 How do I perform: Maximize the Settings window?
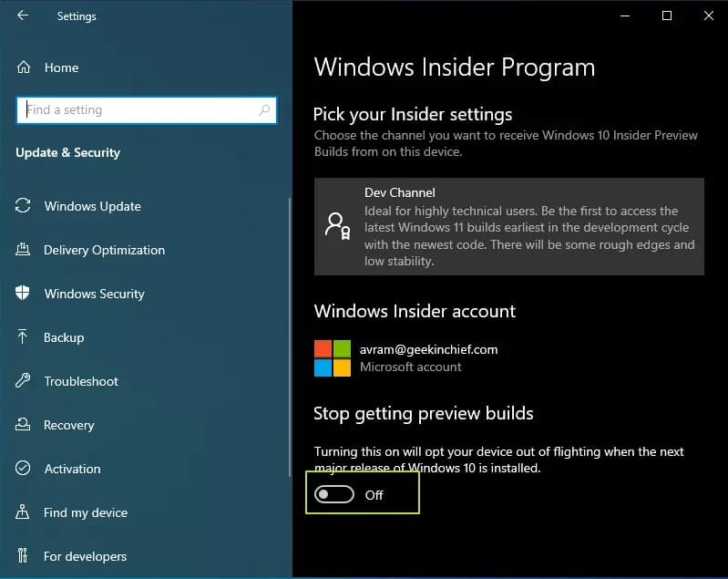click(667, 16)
